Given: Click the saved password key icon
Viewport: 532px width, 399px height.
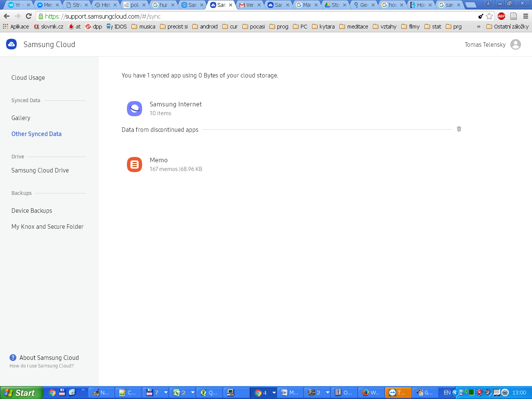Looking at the screenshot, I should pos(481,16).
